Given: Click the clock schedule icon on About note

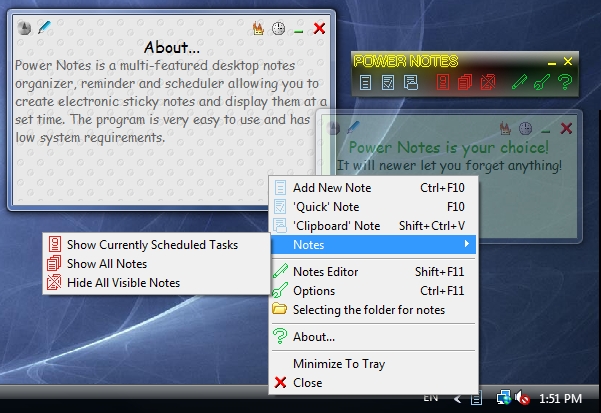Looking at the screenshot, I should pos(278,28).
